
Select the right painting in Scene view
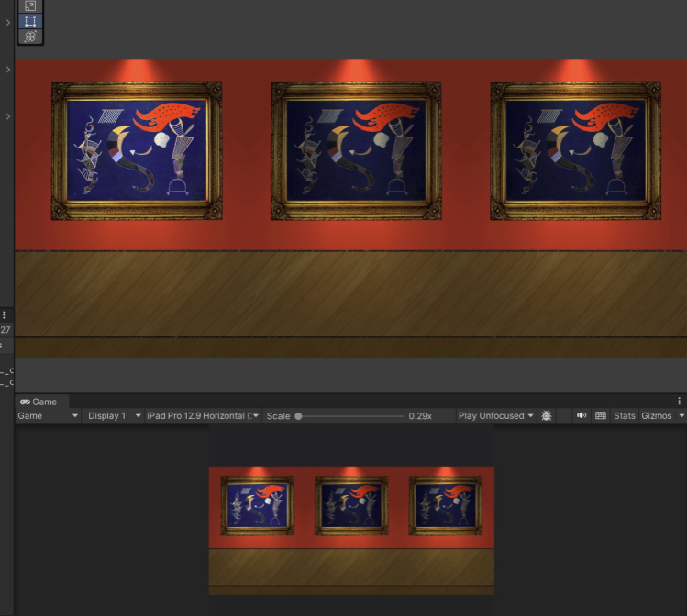pyautogui.click(x=576, y=150)
